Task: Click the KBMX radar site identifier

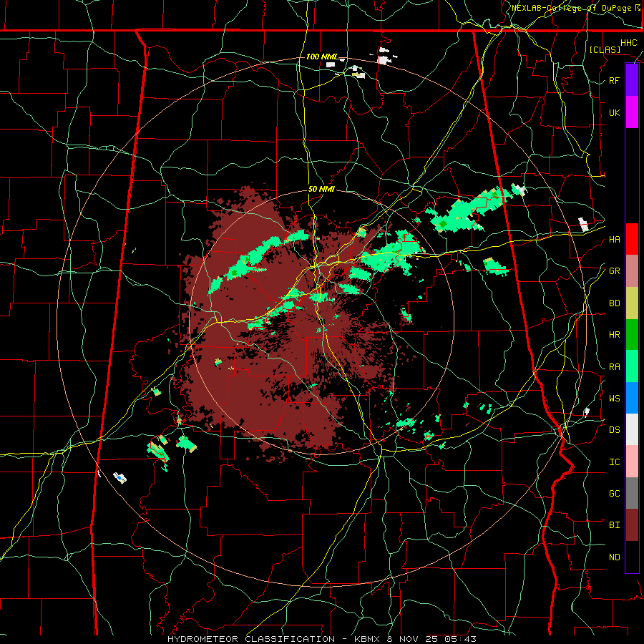Action: 369,639
